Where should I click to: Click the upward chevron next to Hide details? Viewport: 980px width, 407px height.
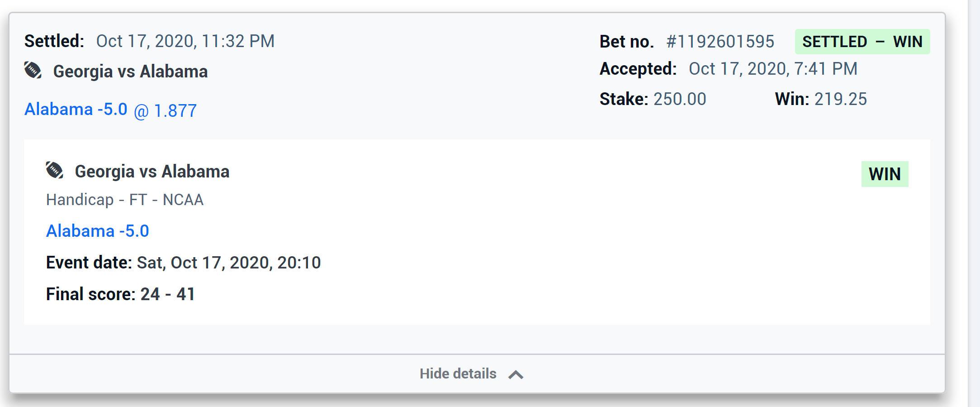[516, 374]
